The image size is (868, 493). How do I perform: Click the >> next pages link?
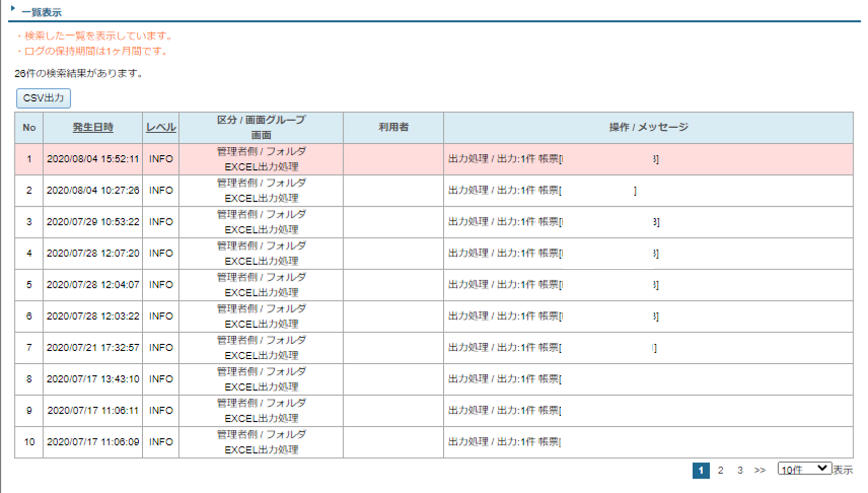coord(760,470)
